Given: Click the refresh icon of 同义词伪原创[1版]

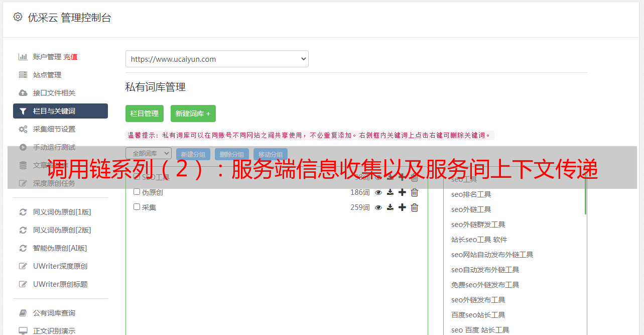Looking at the screenshot, I should (23, 212).
